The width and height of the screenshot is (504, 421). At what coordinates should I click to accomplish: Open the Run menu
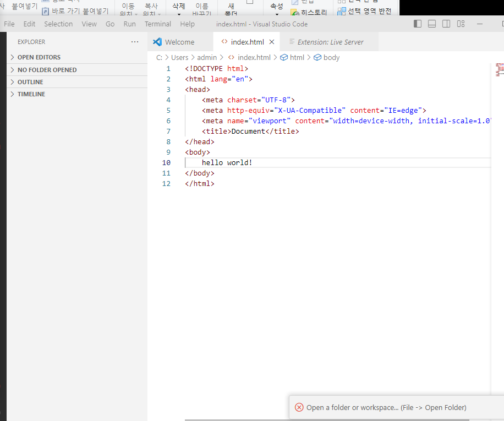pos(129,24)
